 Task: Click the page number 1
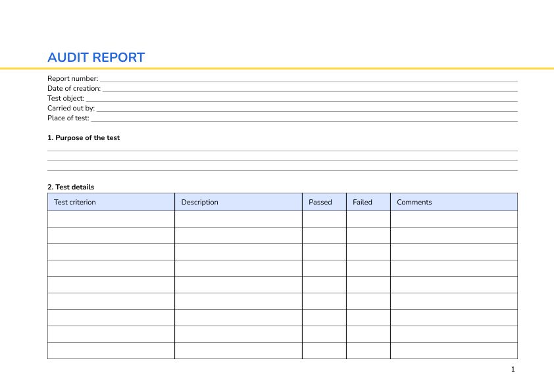[x=513, y=370]
